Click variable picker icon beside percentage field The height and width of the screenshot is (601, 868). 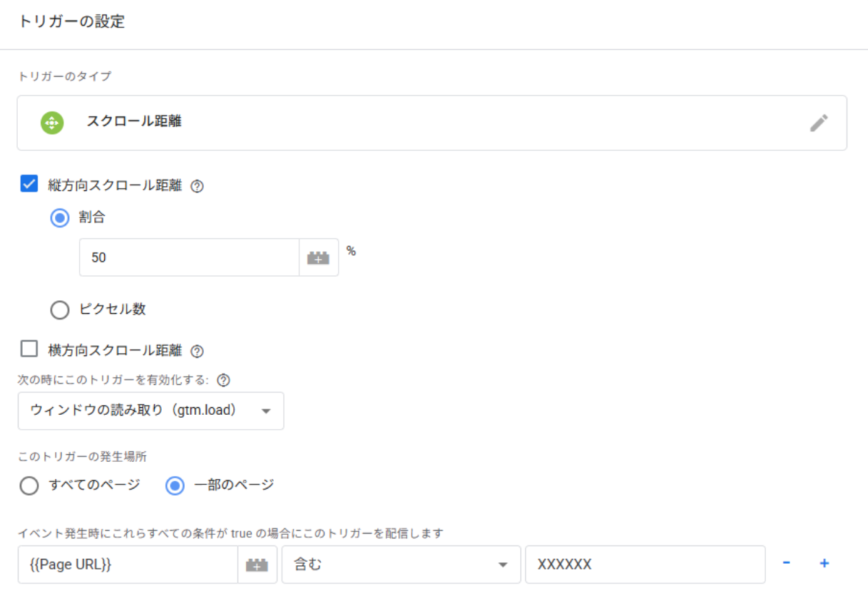[318, 257]
